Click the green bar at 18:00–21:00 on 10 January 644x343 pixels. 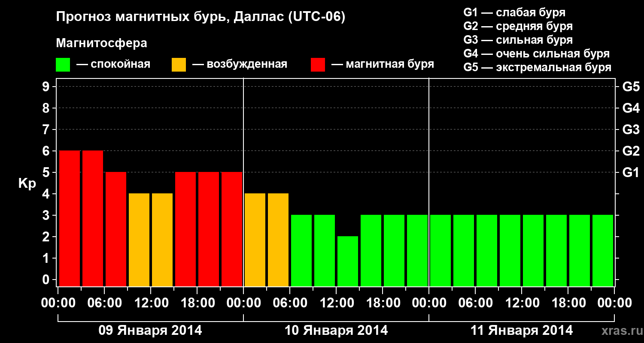click(394, 251)
